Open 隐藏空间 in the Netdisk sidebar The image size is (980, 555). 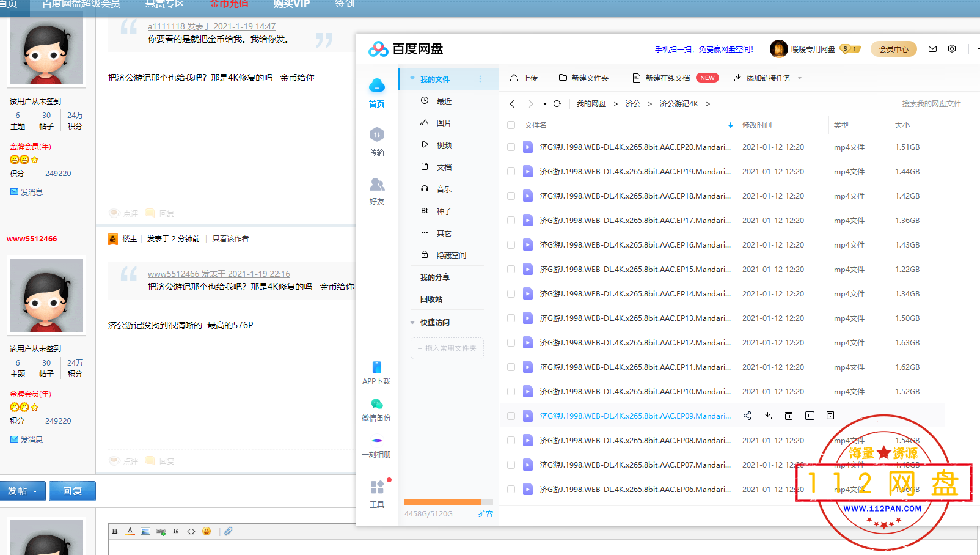(x=451, y=255)
